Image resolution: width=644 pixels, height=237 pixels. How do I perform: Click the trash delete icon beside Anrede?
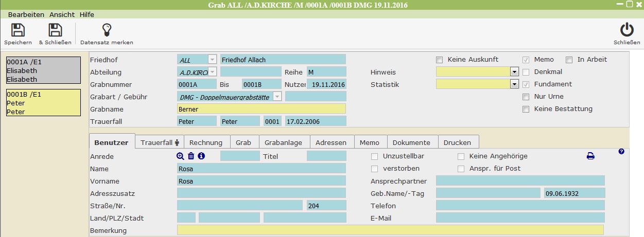(191, 156)
